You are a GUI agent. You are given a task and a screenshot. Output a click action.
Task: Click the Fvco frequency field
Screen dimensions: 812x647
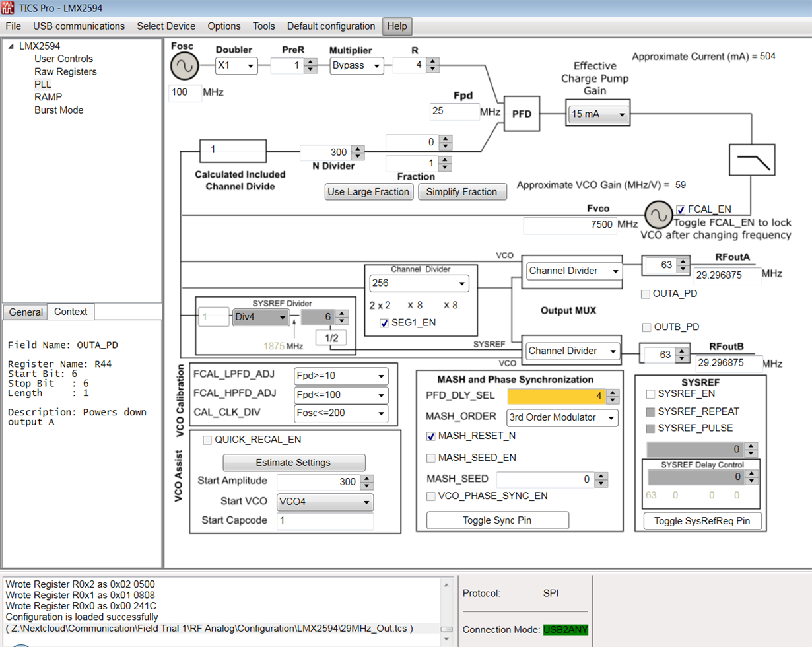(x=570, y=225)
